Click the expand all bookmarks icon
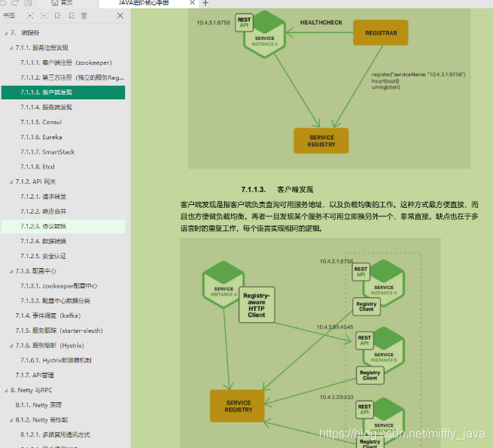The width and height of the screenshot is (493, 448). [30, 16]
